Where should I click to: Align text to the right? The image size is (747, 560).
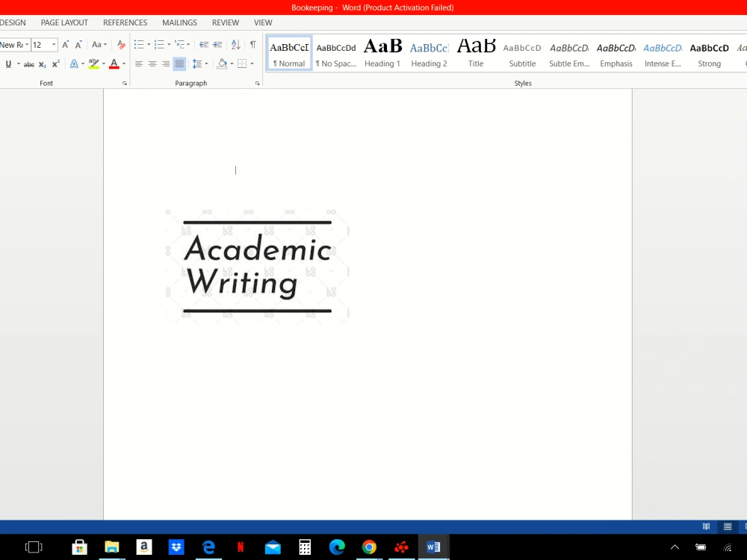[166, 63]
